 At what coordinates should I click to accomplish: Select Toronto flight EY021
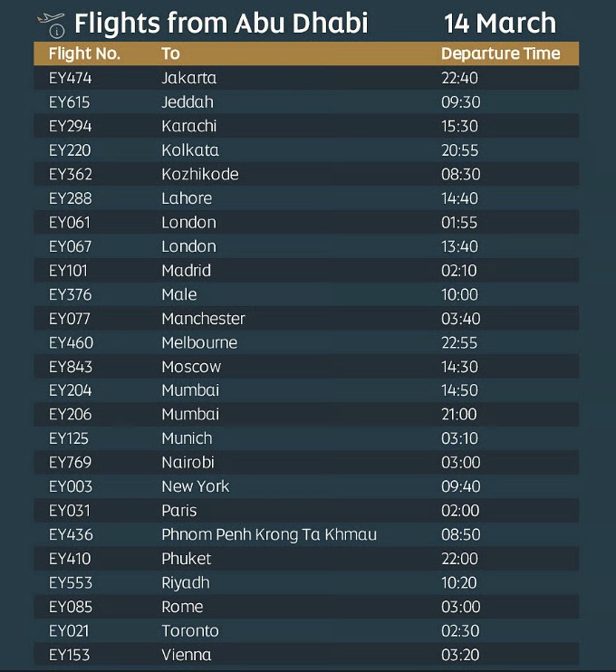click(x=306, y=631)
